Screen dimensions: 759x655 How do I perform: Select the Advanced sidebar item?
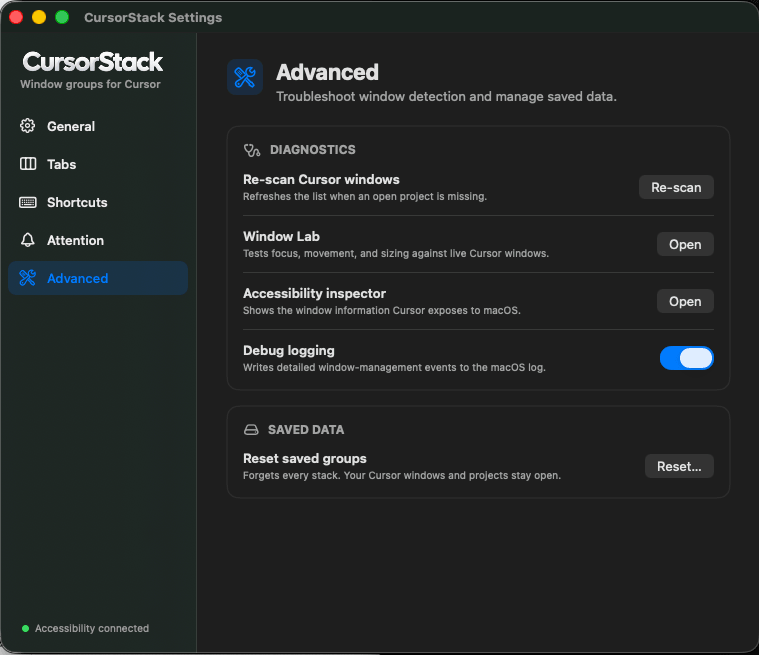point(98,278)
